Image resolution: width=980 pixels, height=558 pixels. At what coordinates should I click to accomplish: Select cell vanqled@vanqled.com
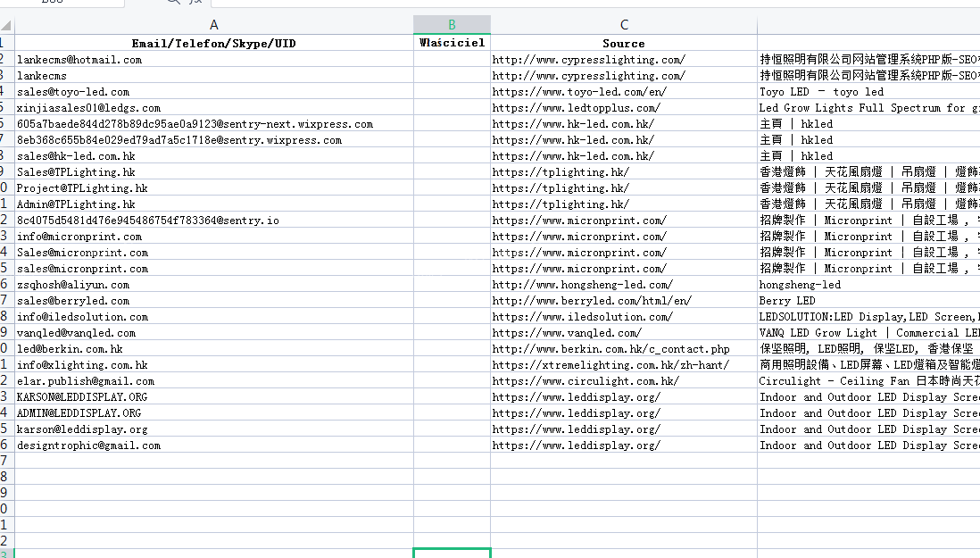tap(213, 333)
